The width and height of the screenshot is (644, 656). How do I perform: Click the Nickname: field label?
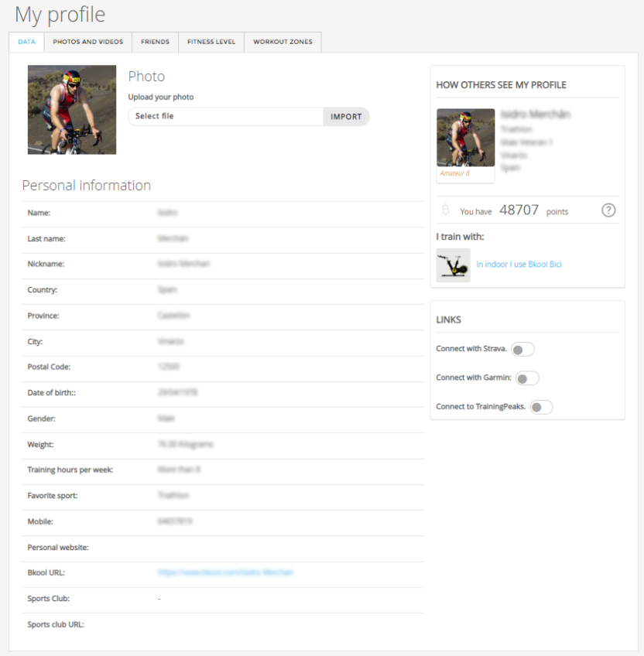point(46,264)
